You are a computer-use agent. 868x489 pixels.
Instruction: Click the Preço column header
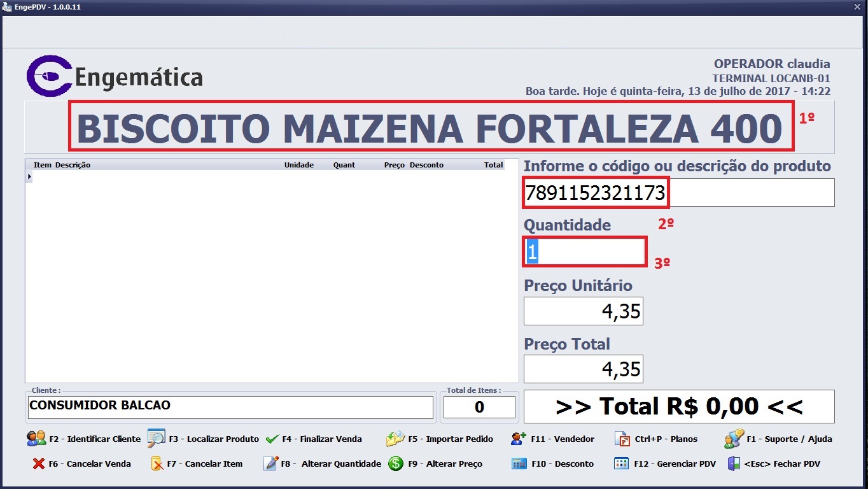pos(395,165)
